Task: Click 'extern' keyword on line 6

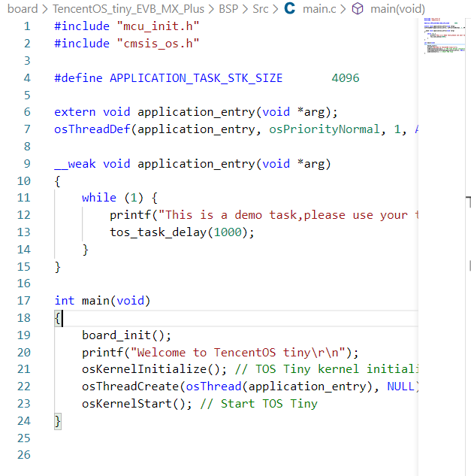Action: (x=75, y=112)
